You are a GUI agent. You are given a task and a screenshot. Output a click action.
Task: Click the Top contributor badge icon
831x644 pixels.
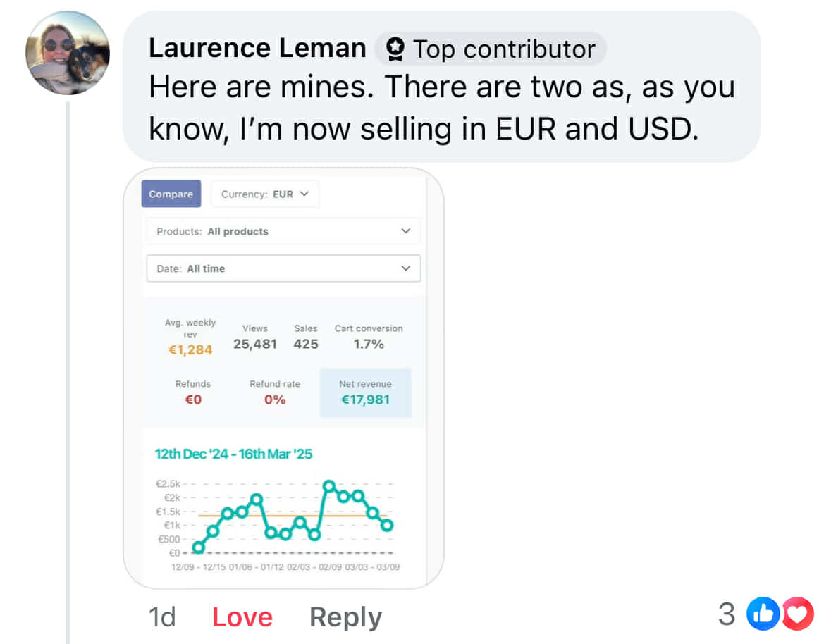[396, 49]
